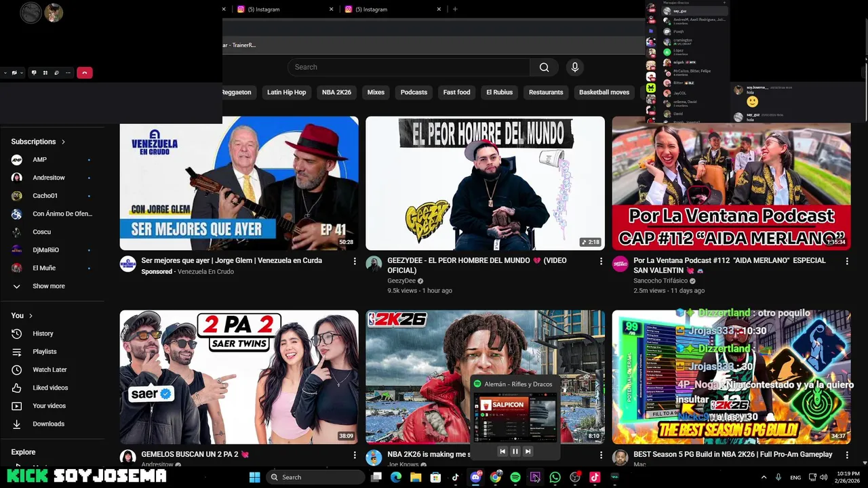Image resolution: width=868 pixels, height=488 pixels.
Task: Click the GeezyDee channel avatar
Action: (374, 264)
